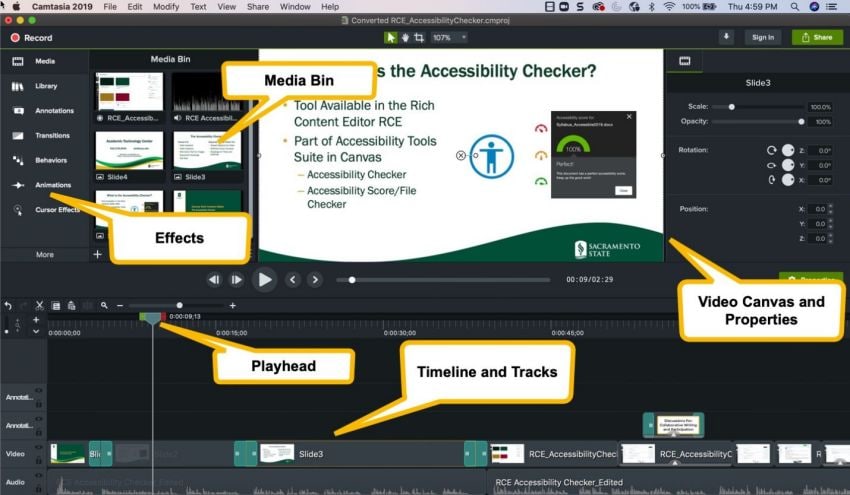The image size is (850, 495).
Task: Open the Visual Properties tab icon
Action: (685, 61)
